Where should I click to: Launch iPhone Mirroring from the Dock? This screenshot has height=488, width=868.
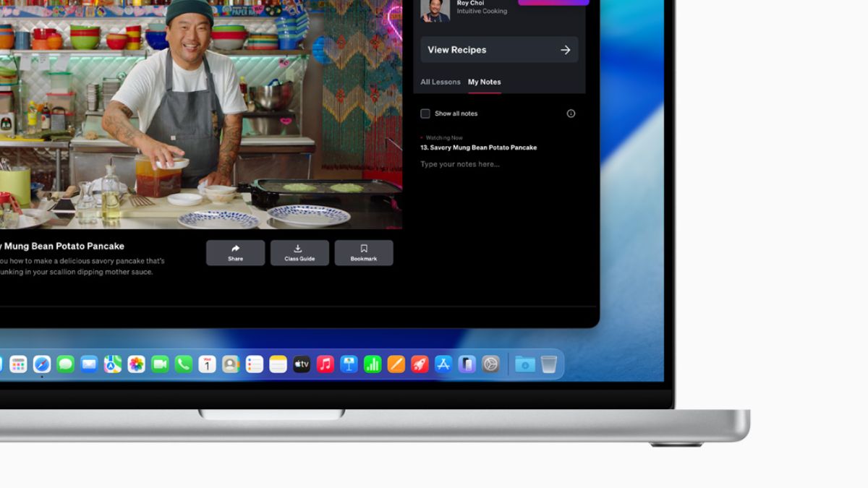[467, 364]
